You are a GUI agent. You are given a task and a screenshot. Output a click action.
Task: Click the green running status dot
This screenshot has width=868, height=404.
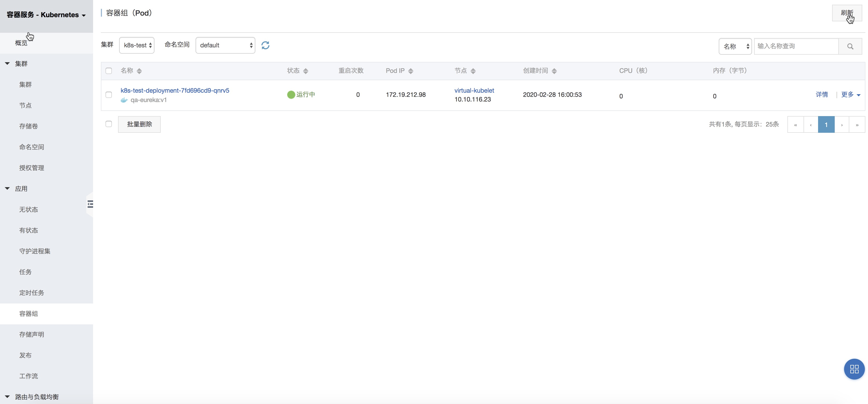291,95
